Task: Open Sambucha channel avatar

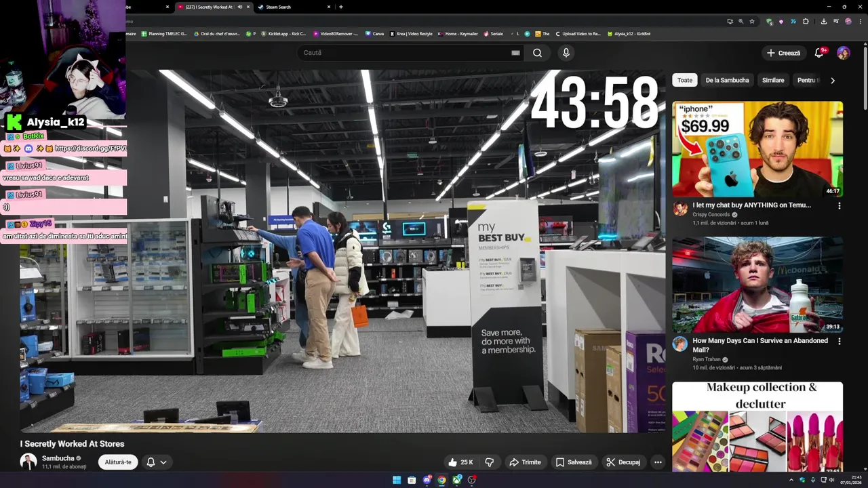Action: click(x=28, y=462)
